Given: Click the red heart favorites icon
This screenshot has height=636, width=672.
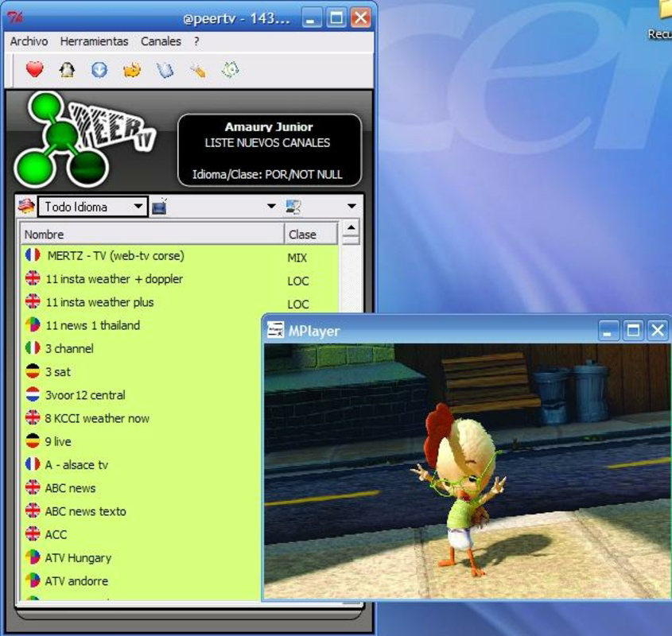Looking at the screenshot, I should coord(35,69).
